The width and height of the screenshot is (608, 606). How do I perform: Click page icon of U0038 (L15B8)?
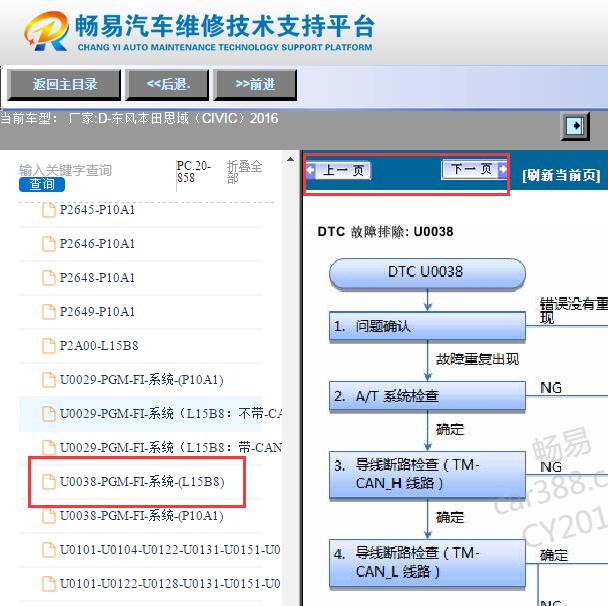click(49, 482)
